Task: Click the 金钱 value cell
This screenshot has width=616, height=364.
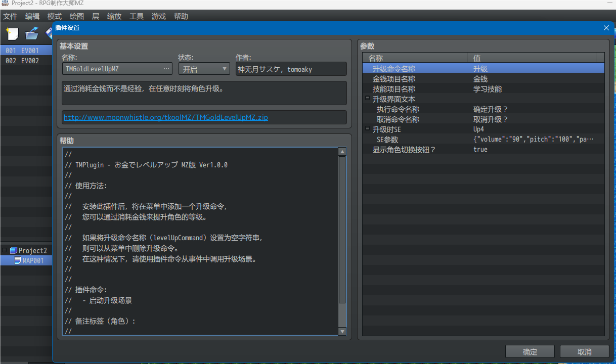Action: click(480, 79)
